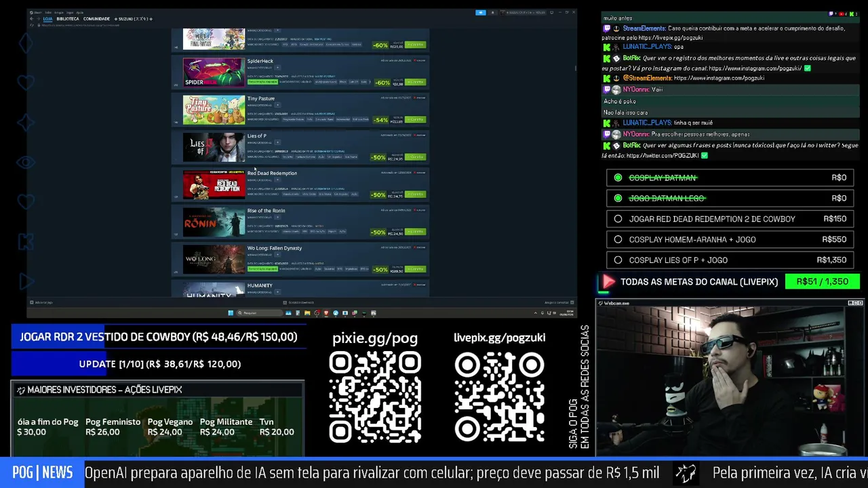Open Amigos e conversas in Steam
The image size is (868, 488).
[x=559, y=302]
